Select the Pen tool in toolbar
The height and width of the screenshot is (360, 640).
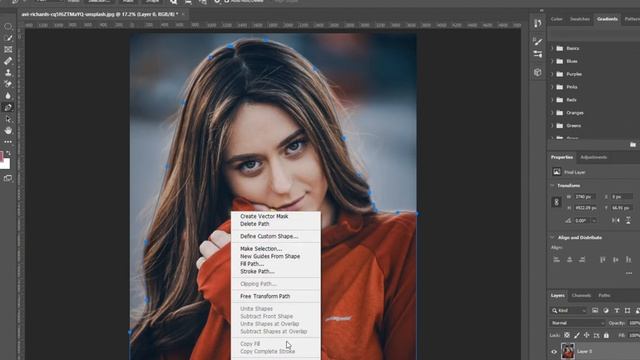pyautogui.click(x=8, y=107)
